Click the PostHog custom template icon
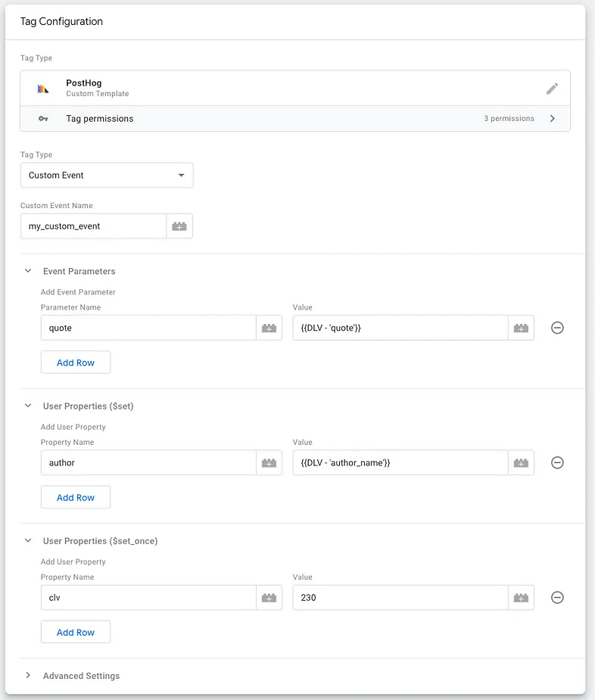 click(44, 89)
